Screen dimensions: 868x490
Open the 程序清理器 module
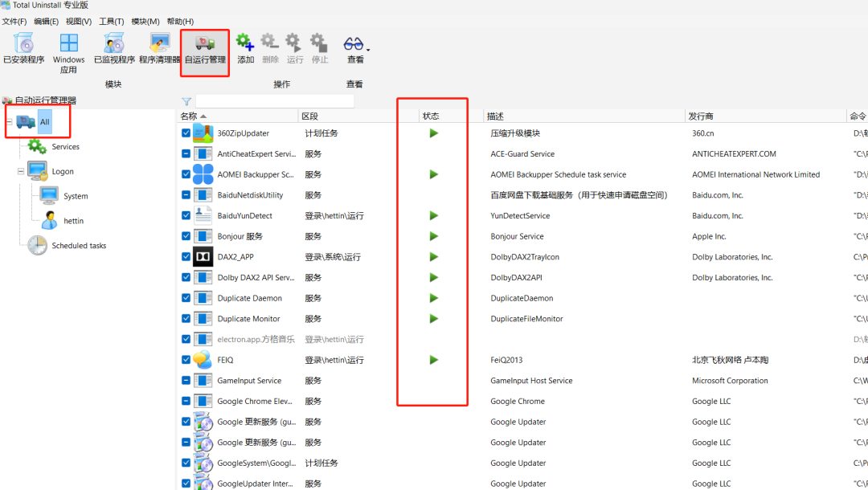(x=159, y=48)
